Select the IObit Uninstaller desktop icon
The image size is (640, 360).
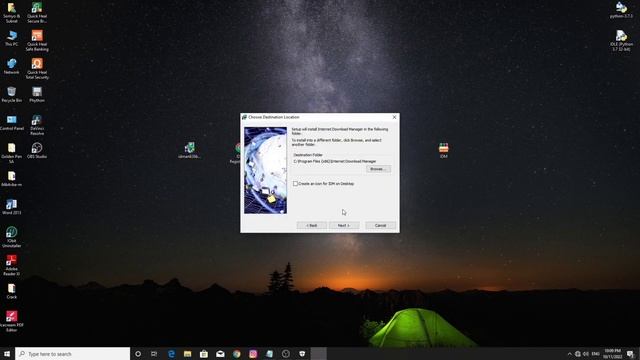click(11, 237)
